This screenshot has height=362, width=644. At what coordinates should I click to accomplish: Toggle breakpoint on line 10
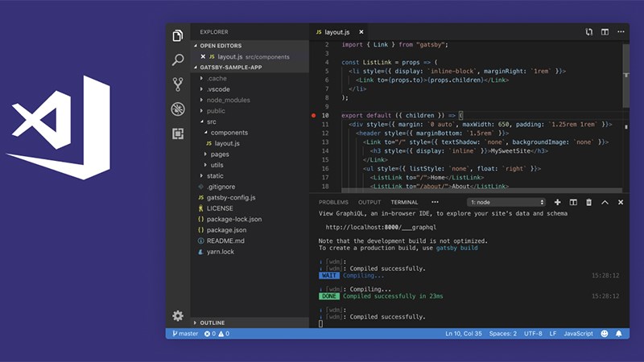point(314,115)
